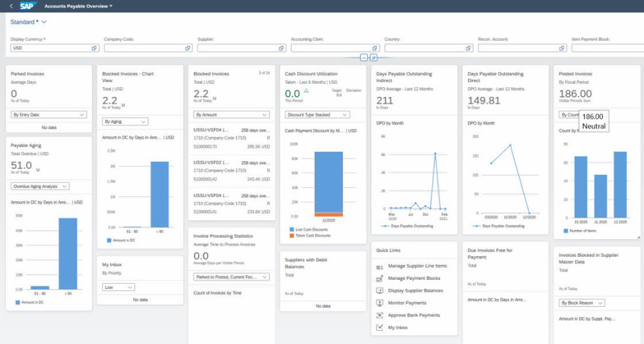Open Manage Supplier Line Items link
This screenshot has width=644, height=344.
(417, 266)
